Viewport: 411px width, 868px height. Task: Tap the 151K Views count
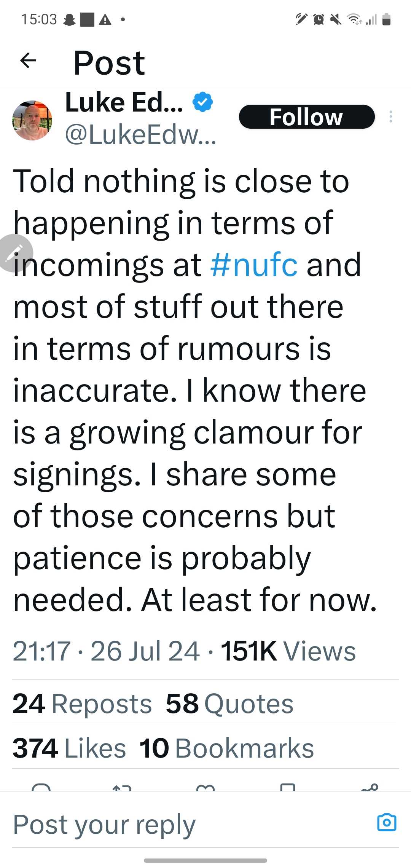coord(288,651)
